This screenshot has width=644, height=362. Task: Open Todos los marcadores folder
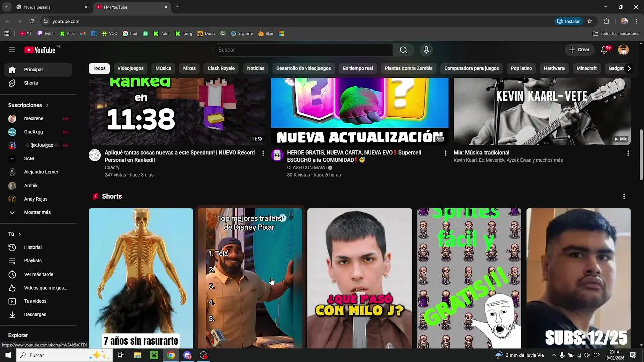click(616, 34)
